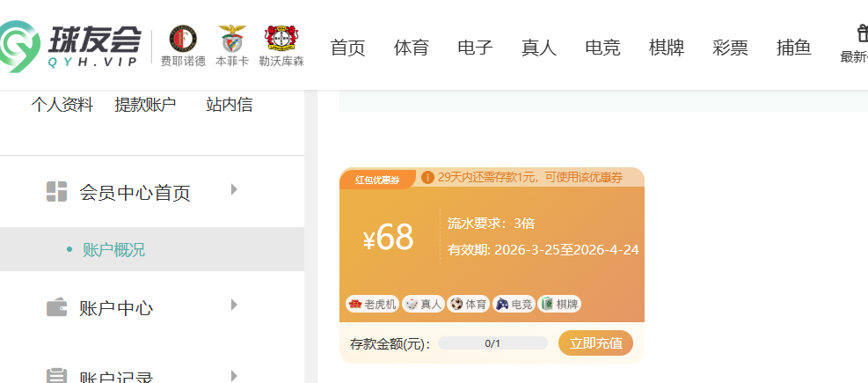Image resolution: width=868 pixels, height=383 pixels.
Task: Go to 首页 in navigation
Action: pos(347,48)
